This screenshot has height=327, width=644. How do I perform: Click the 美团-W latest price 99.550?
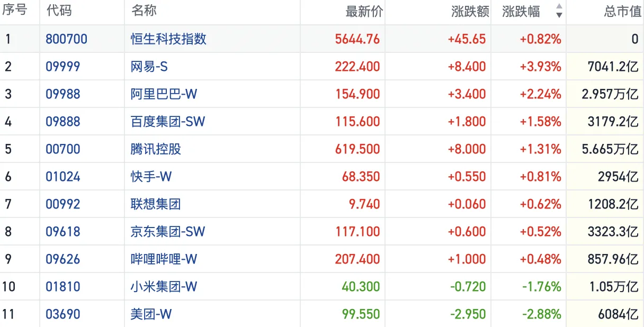(x=361, y=314)
